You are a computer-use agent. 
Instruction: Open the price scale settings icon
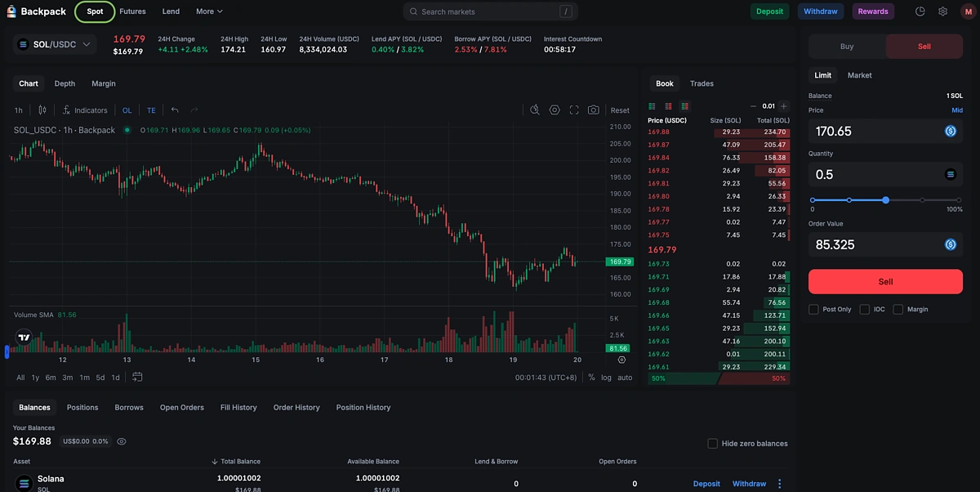[621, 360]
